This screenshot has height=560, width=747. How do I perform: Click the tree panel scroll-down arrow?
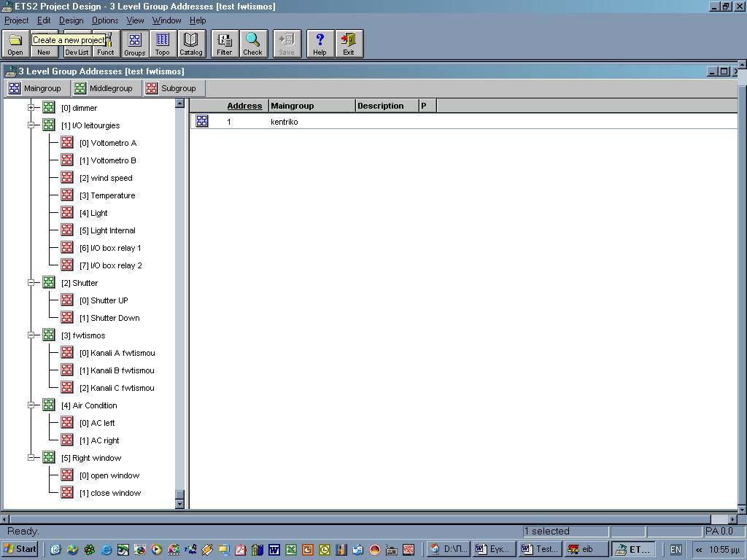[179, 504]
